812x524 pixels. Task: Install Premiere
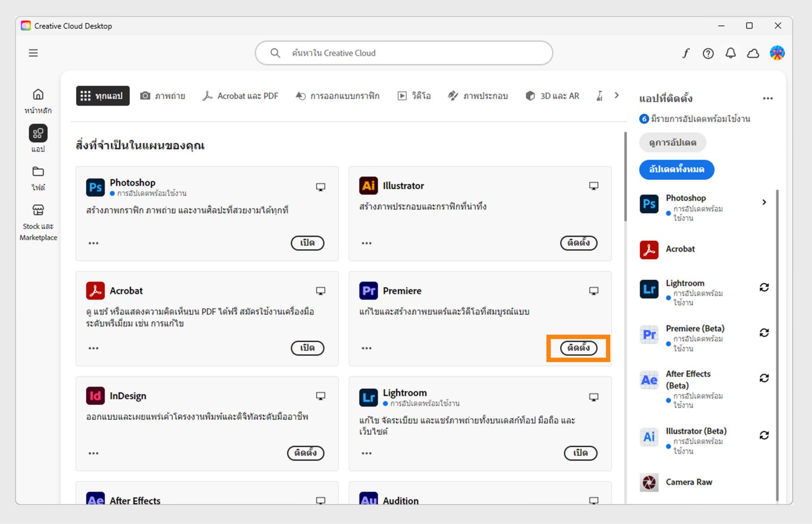579,348
